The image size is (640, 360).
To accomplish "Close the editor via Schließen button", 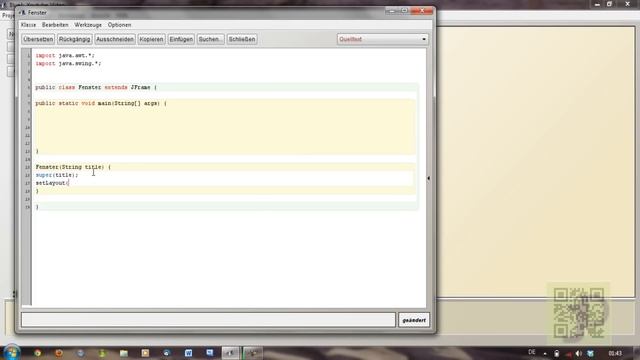I will [242, 39].
